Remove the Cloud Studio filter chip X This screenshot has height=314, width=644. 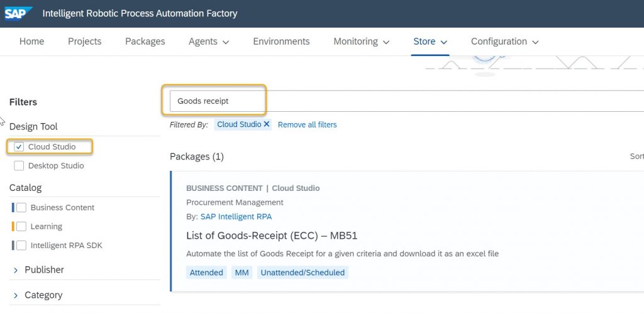click(x=267, y=124)
